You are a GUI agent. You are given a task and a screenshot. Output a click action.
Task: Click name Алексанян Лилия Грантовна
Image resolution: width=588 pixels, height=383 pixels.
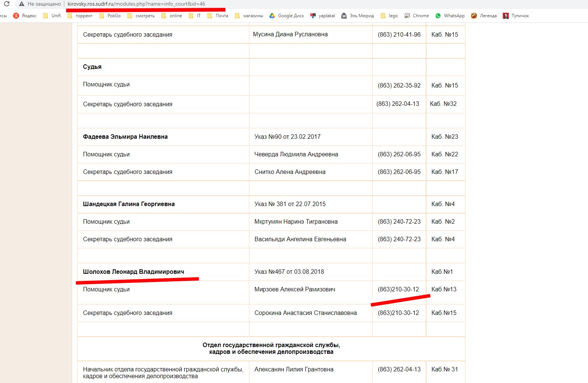294,369
